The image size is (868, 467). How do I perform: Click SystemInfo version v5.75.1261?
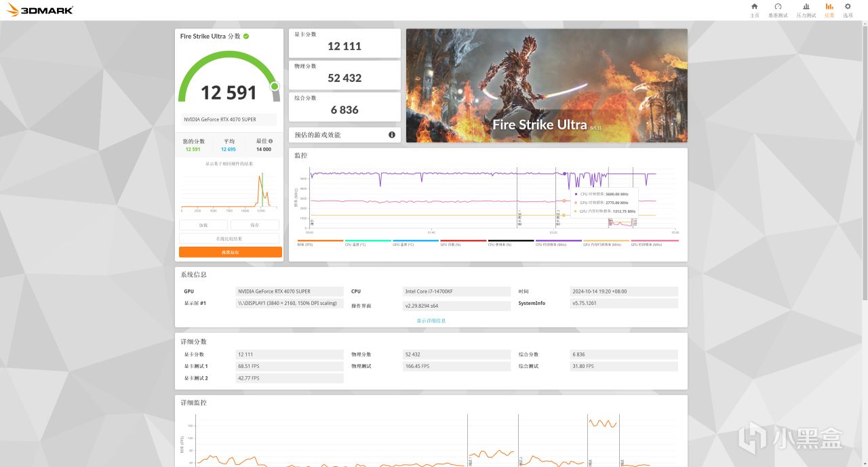[624, 303]
